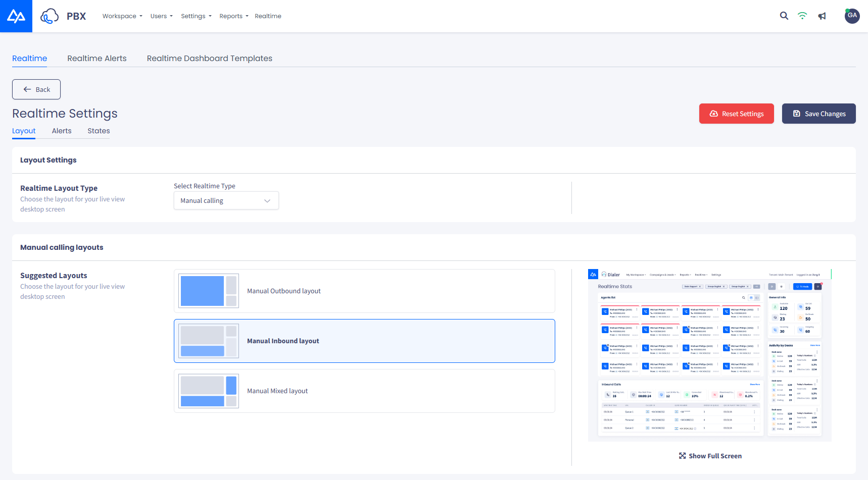
Task: Click the Manual Mixed layout thumbnail image
Action: coord(209,391)
